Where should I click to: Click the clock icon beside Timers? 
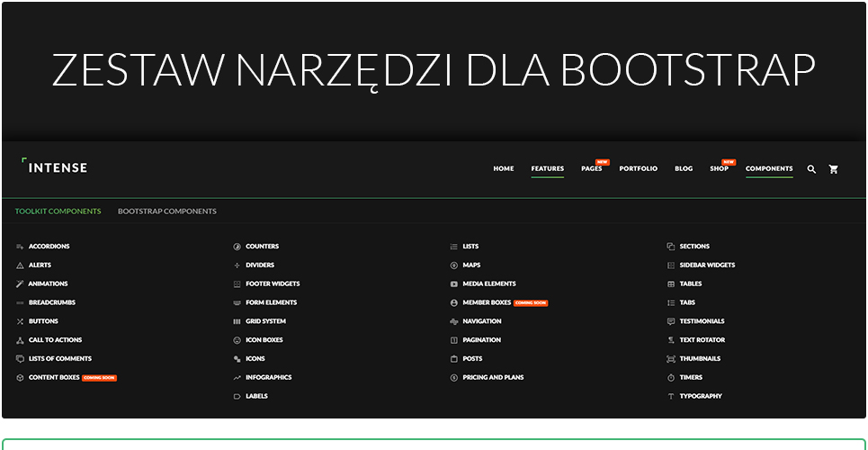click(x=671, y=378)
